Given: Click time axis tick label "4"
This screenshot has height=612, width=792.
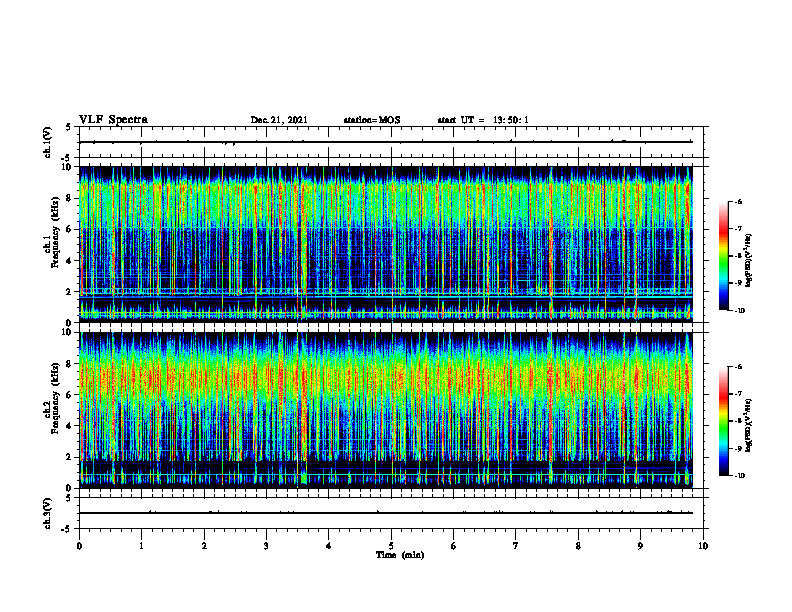Looking at the screenshot, I should [329, 546].
